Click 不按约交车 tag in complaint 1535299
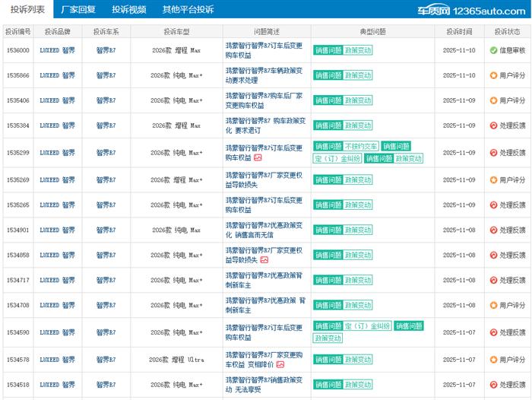 361,146
